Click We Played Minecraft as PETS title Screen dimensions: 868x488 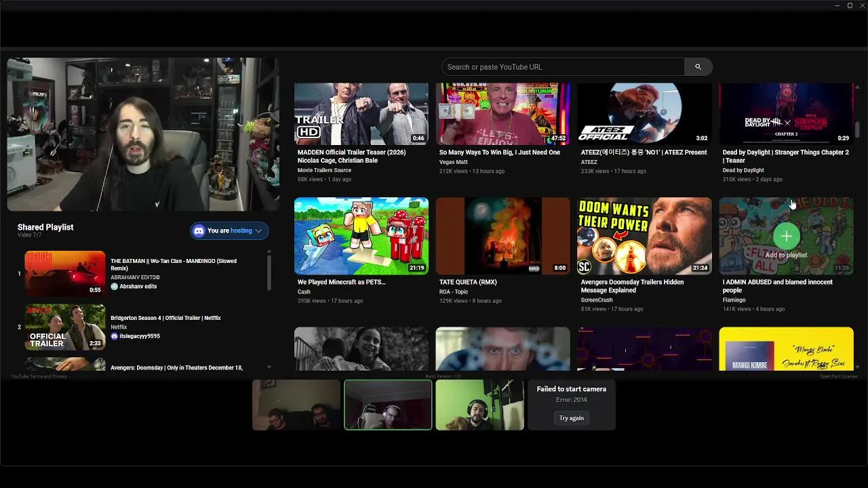coord(341,282)
